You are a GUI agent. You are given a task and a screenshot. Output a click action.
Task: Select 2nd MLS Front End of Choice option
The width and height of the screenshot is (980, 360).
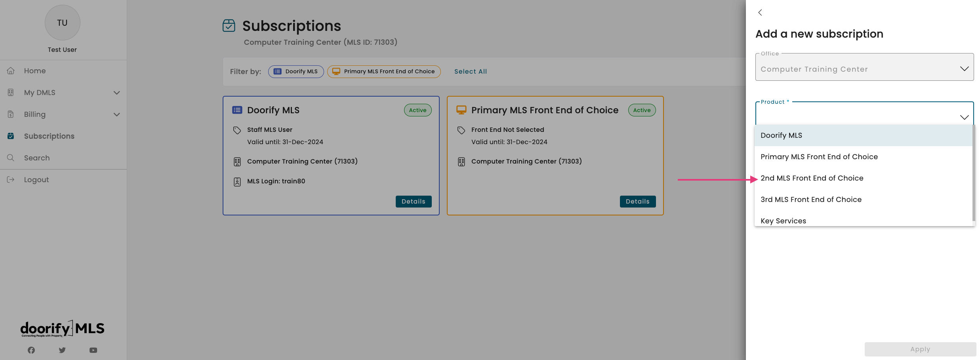(812, 178)
